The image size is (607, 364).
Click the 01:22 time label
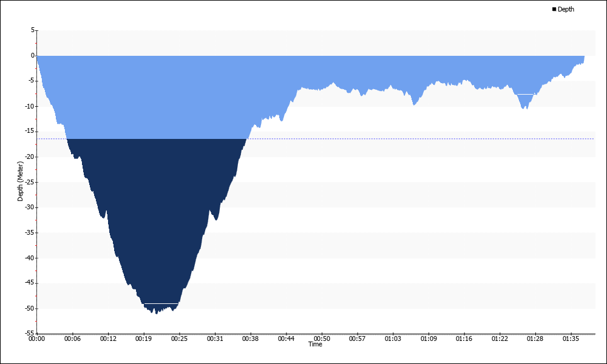(x=500, y=339)
